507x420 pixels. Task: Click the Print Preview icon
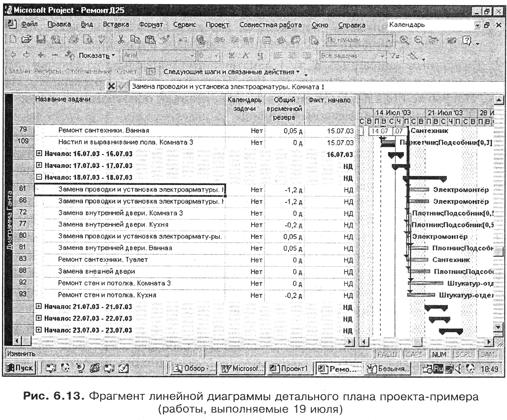pyautogui.click(x=88, y=40)
